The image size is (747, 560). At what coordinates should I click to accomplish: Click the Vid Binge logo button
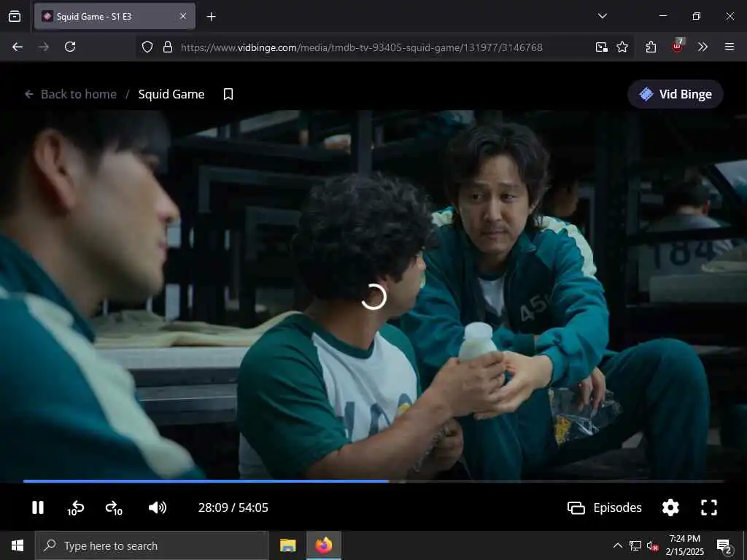tap(675, 94)
